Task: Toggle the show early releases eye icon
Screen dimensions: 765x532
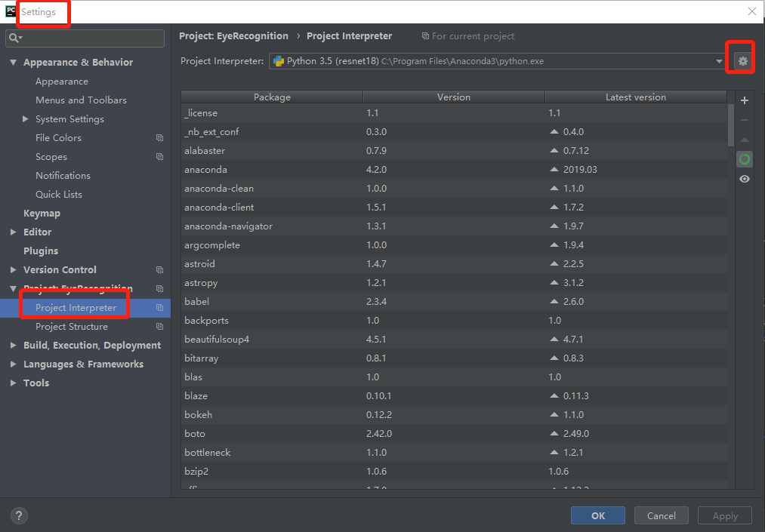Action: tap(745, 179)
